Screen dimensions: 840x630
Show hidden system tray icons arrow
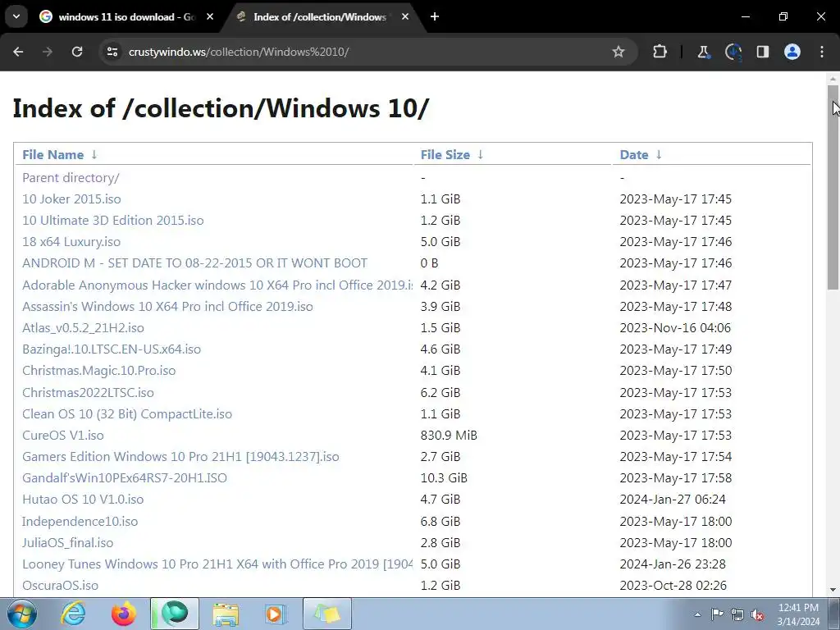(697, 614)
